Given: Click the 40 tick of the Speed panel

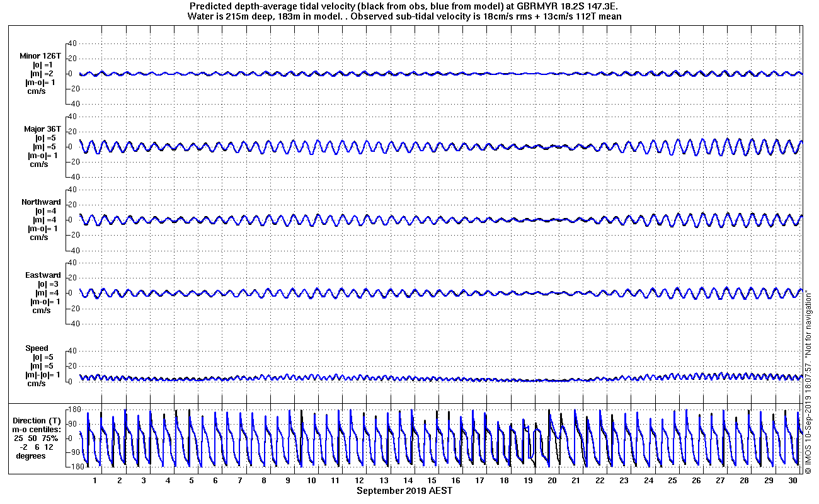Looking at the screenshot, I should tap(72, 351).
